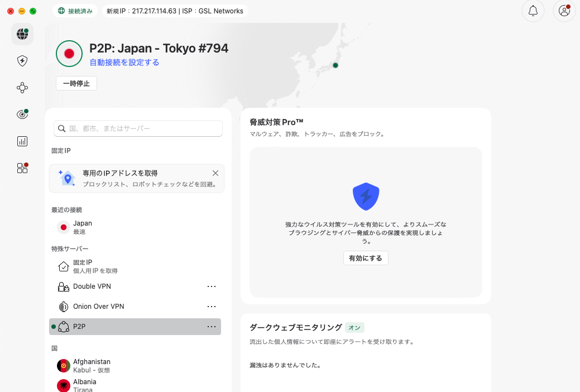The image size is (580, 392).
Task: Click the 一時停止 pause button
Action: coord(76,83)
